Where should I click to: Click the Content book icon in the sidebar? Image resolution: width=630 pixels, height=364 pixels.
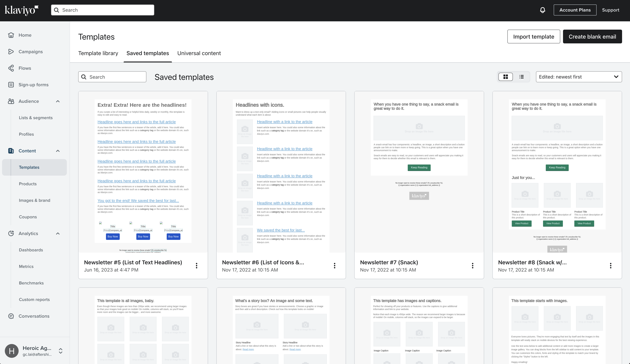pyautogui.click(x=11, y=151)
